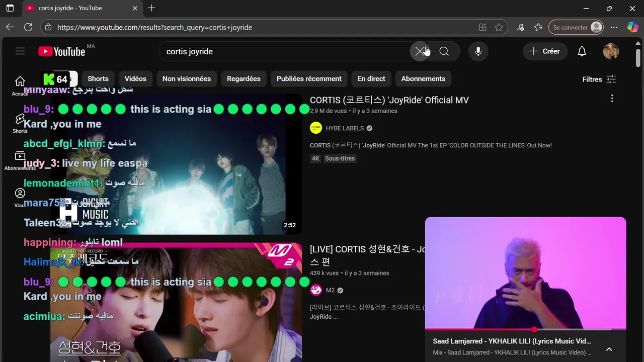The width and height of the screenshot is (644, 362).
Task: Select the Non visionnées filter chip
Action: [187, 79]
